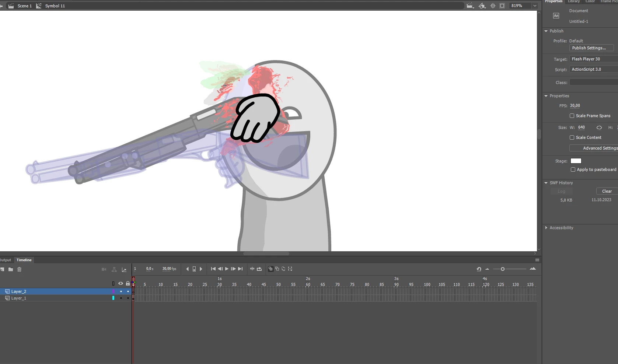Switch to the Library tab
Image resolution: width=618 pixels, height=364 pixels.
coord(574,1)
